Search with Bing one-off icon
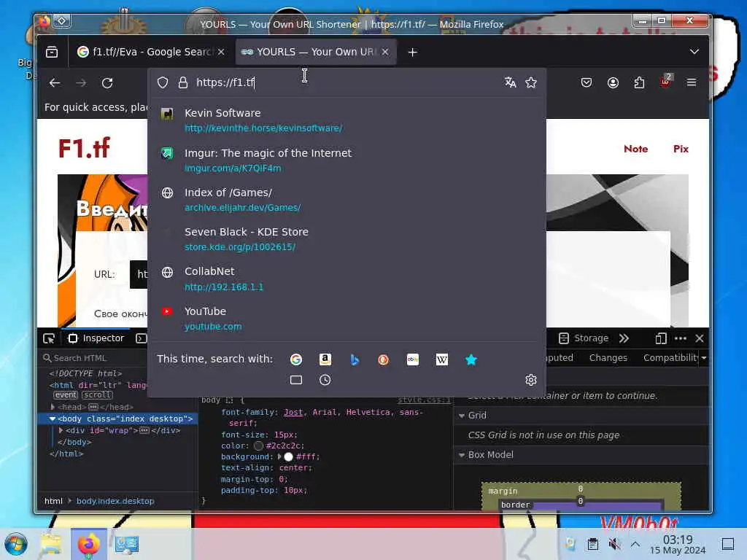 (355, 359)
